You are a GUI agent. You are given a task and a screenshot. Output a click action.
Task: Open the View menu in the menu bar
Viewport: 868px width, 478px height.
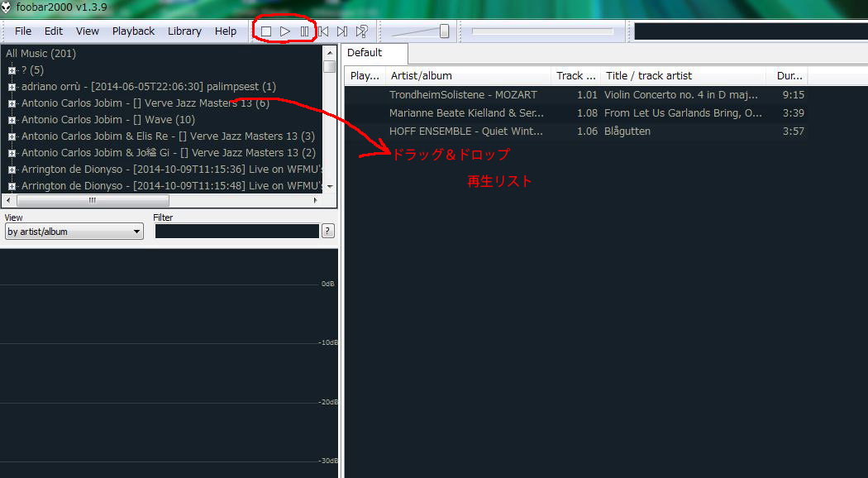88,31
